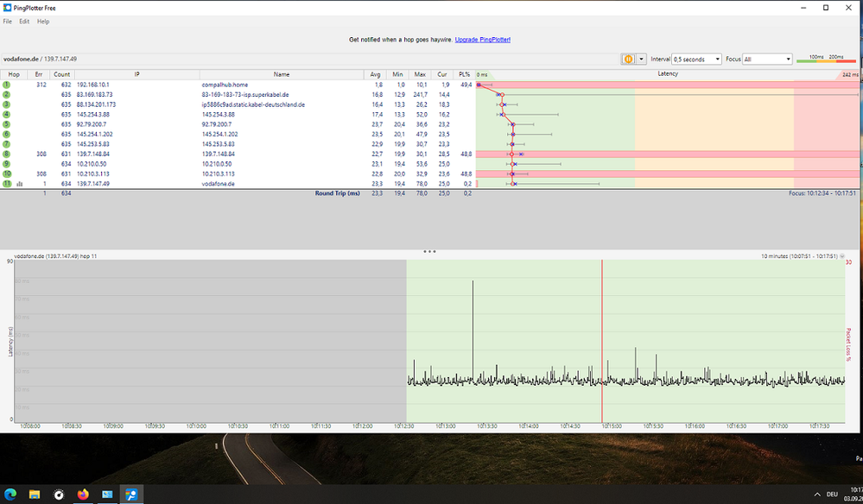
Task: Click the Avg column header
Action: point(375,74)
